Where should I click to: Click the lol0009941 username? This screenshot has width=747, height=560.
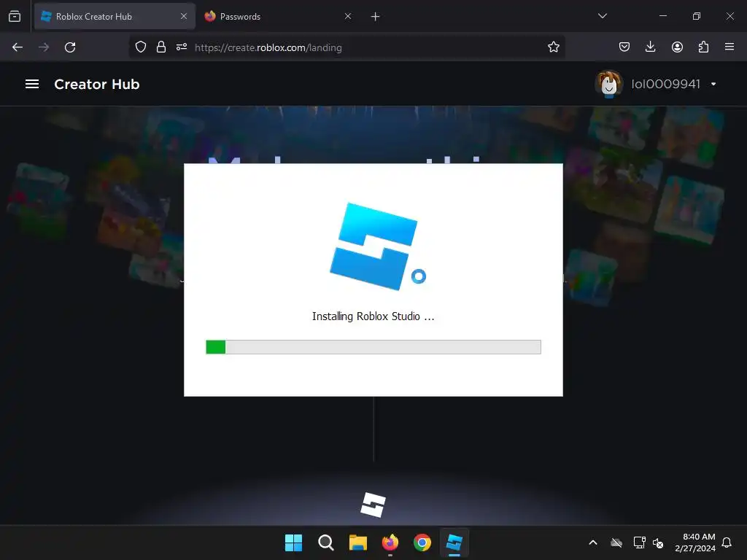[665, 85]
